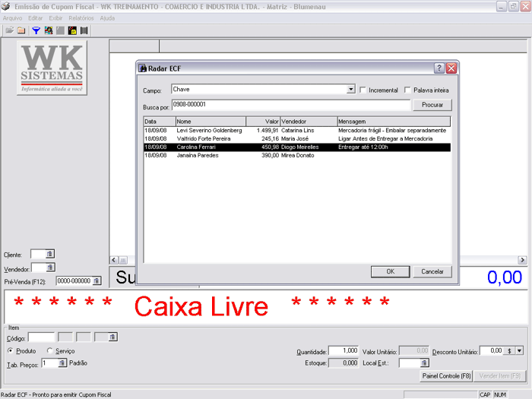This screenshot has width=532, height=399.
Task: Select the Levi Severino Goldenberg row
Action: [x=209, y=131]
